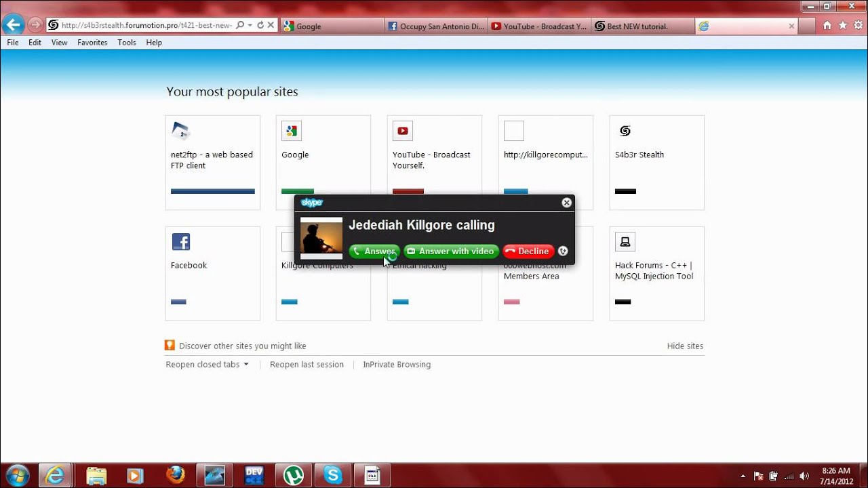The width and height of the screenshot is (868, 488).
Task: Click Discover other sites you might like
Action: [243, 346]
